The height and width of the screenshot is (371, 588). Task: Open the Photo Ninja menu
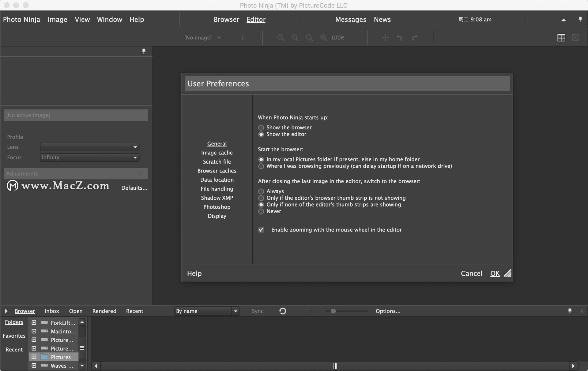[21, 20]
